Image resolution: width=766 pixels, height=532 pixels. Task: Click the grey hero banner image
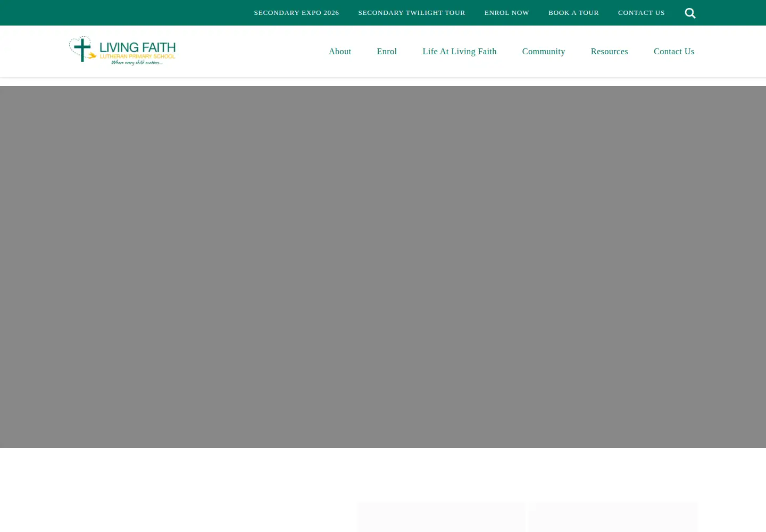click(383, 267)
